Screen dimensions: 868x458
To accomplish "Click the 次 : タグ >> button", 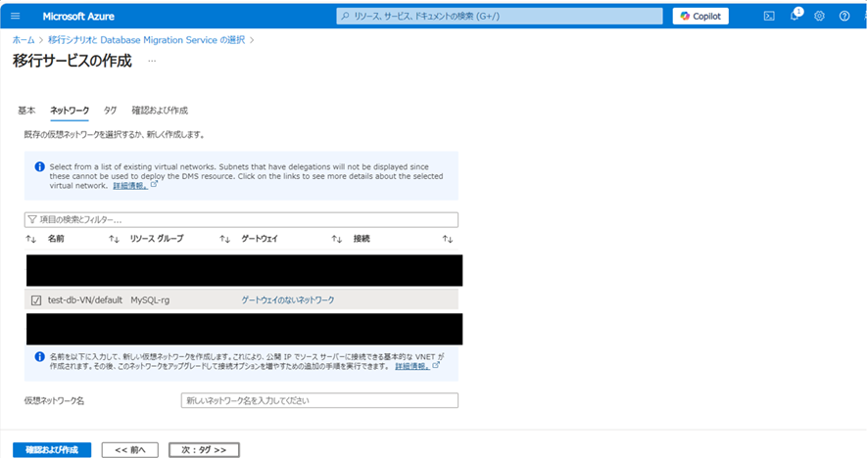I will (x=204, y=449).
